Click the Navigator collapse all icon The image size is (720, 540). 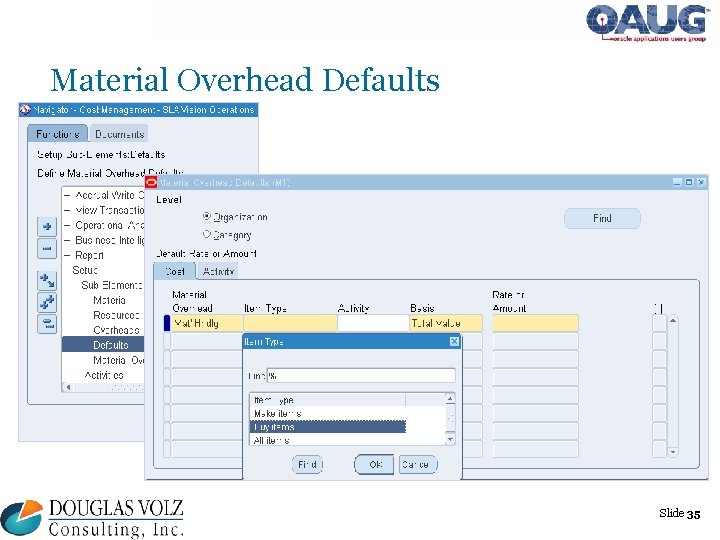47,324
